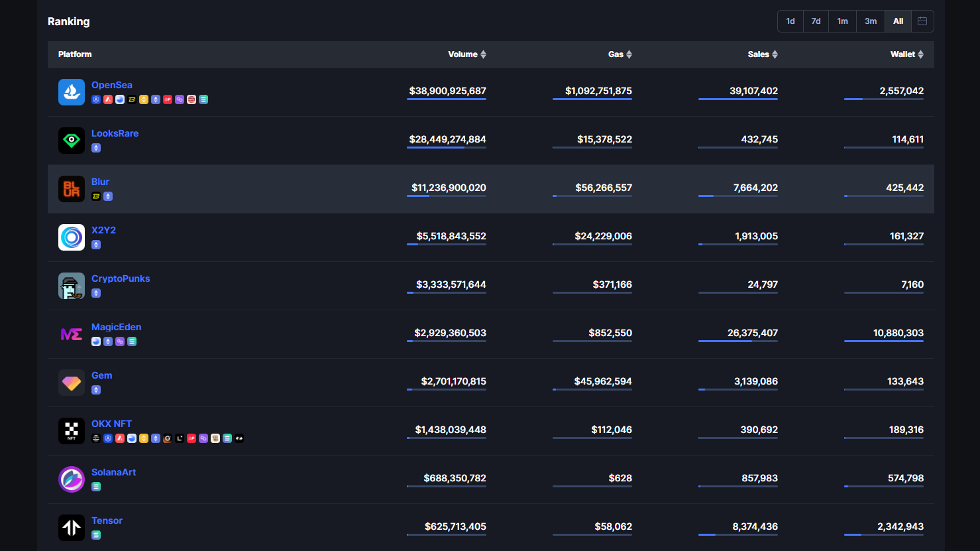
Task: Click the OpenSea sailboat logo
Action: (x=72, y=92)
